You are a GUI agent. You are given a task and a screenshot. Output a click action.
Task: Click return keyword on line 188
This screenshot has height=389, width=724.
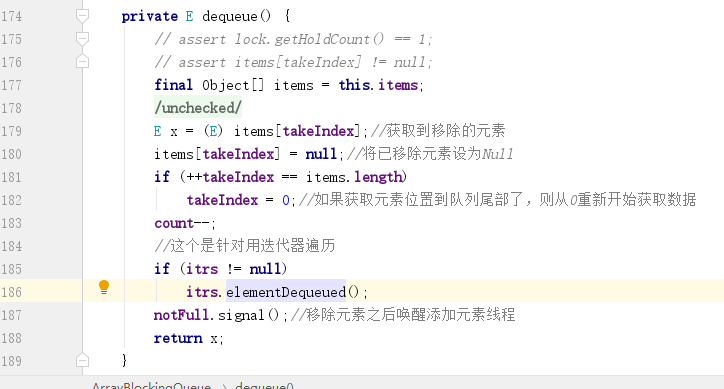coord(178,338)
